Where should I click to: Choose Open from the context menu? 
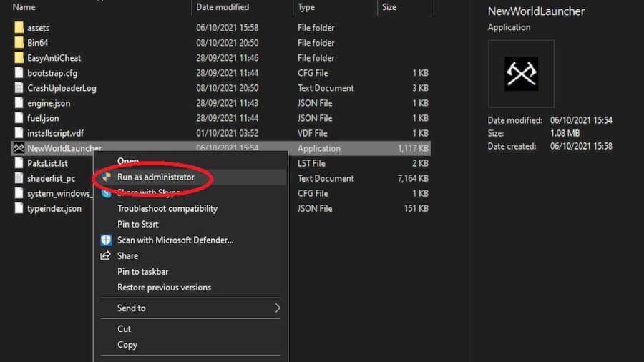click(128, 161)
